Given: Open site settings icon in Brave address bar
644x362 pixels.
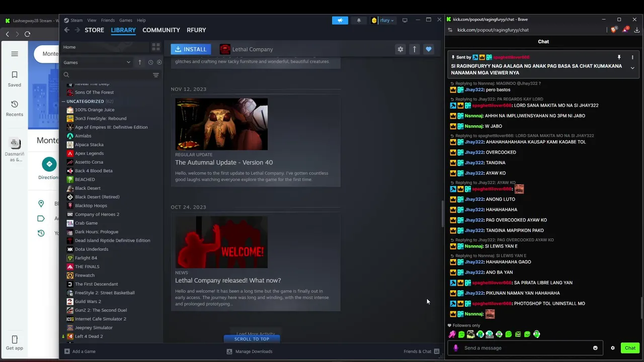Looking at the screenshot, I should point(450,30).
